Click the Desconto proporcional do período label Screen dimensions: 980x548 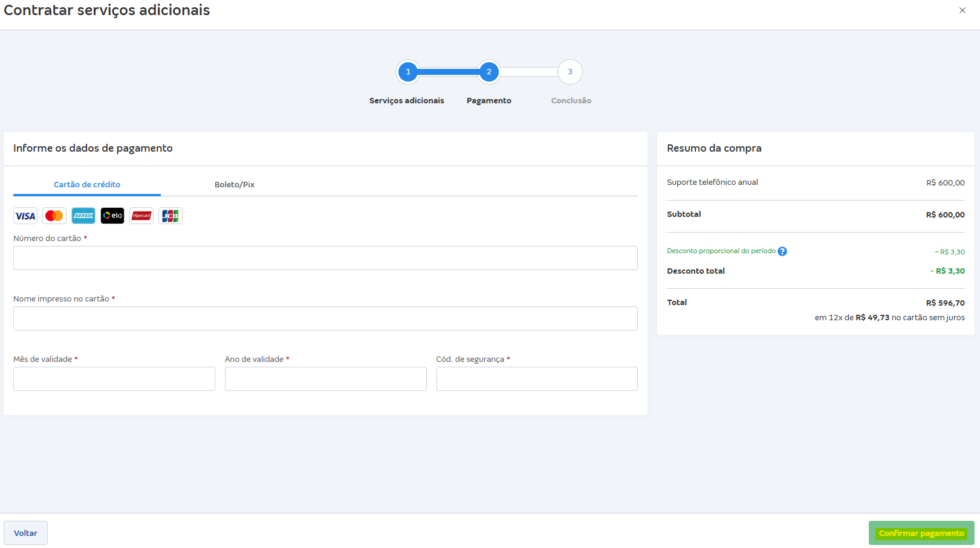click(x=721, y=251)
